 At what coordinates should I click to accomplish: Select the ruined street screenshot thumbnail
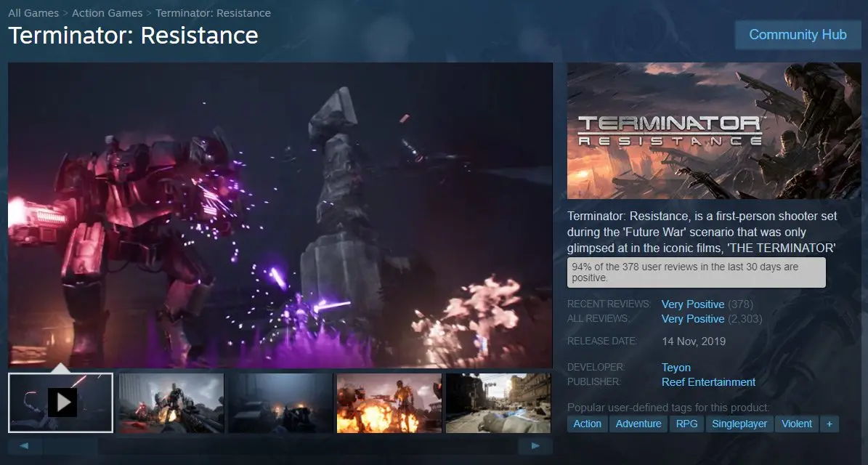click(x=498, y=403)
